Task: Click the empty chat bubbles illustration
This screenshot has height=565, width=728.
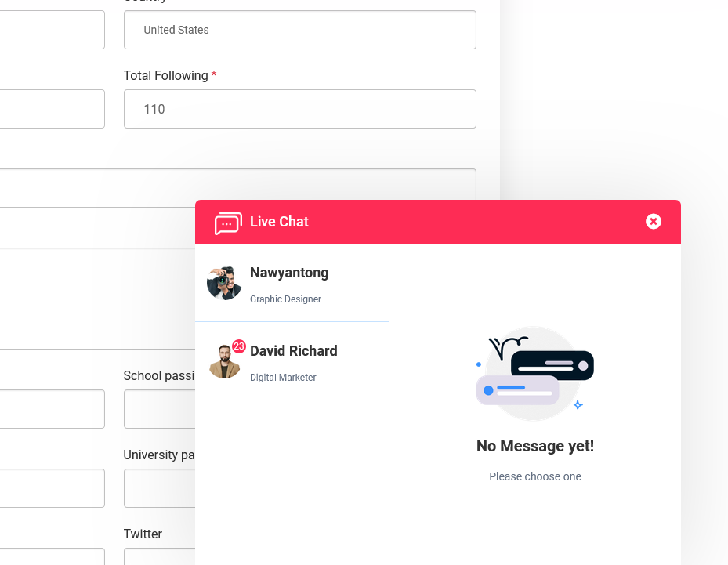Action: 535,373
